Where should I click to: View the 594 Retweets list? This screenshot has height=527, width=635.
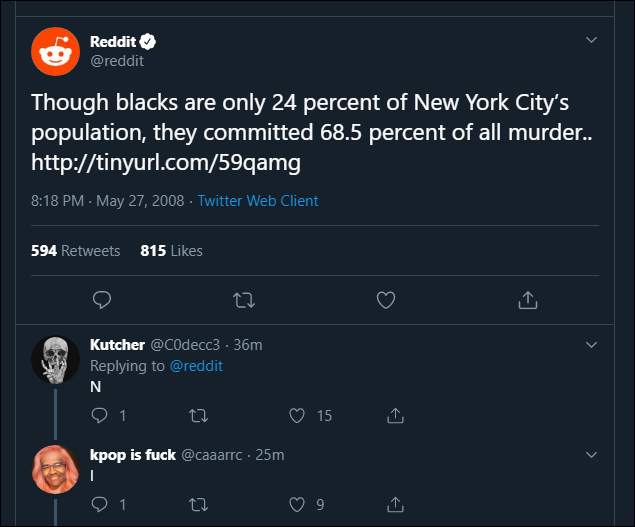click(x=76, y=251)
